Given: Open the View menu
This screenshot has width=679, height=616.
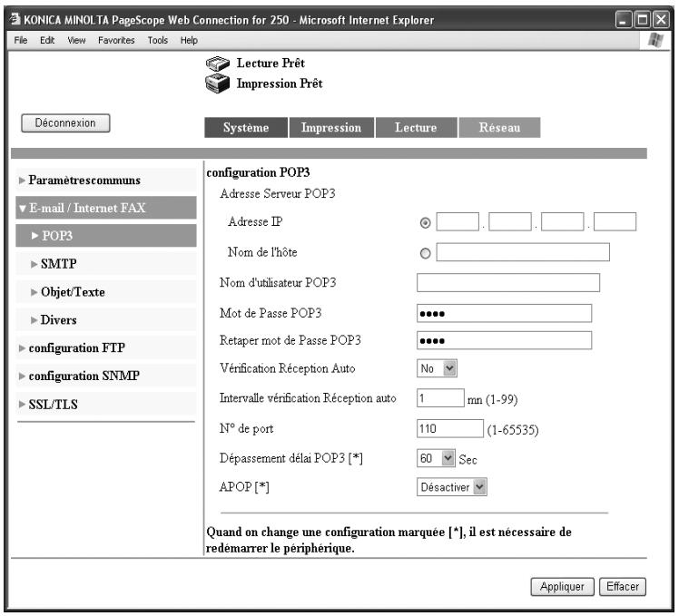Looking at the screenshot, I should tap(76, 40).
